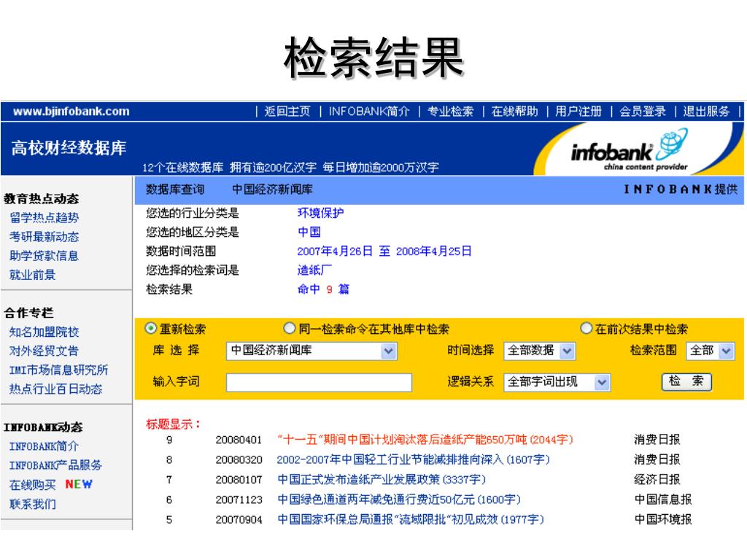
Task: Open result 8 about 轻工行业节能减排
Action: 413,459
